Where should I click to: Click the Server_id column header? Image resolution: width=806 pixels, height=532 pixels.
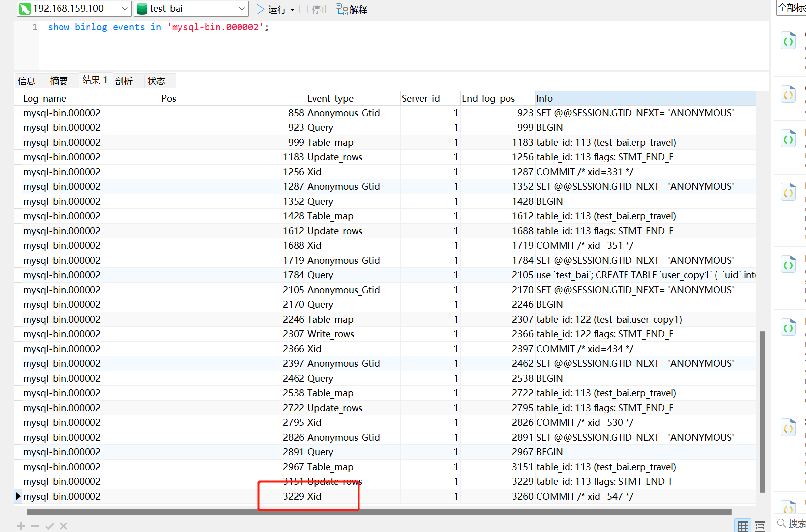[430, 98]
